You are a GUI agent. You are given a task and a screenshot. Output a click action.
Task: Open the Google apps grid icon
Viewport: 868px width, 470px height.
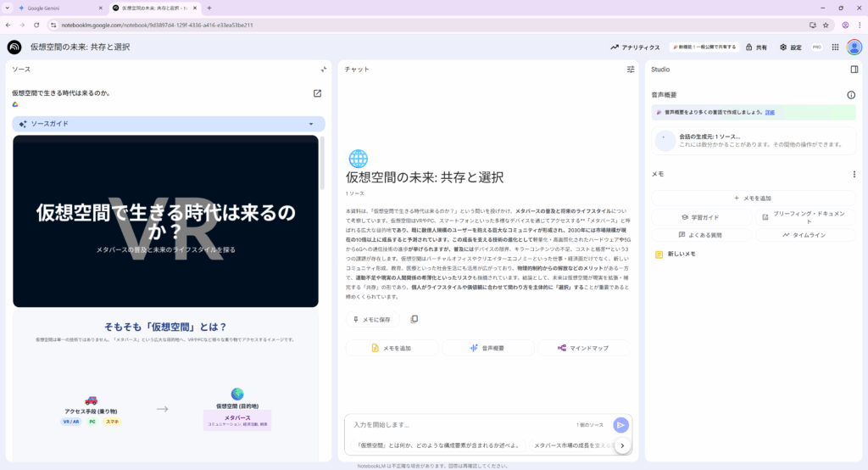click(x=835, y=48)
